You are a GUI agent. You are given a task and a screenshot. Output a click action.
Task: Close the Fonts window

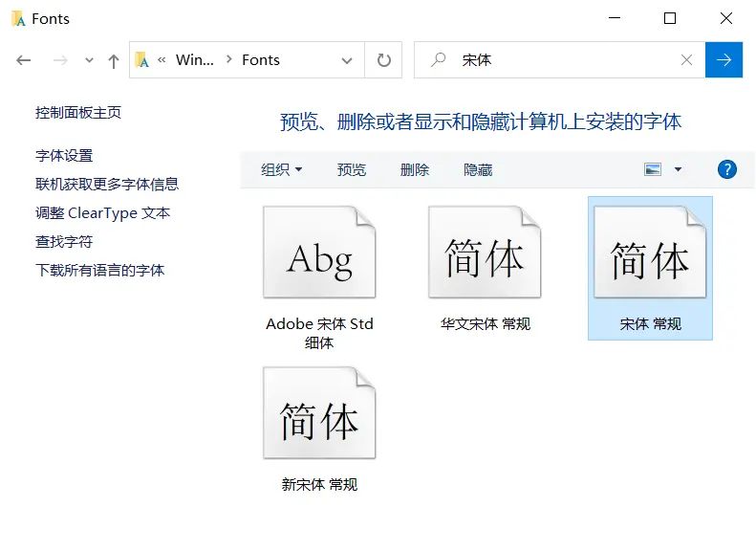pos(726,18)
